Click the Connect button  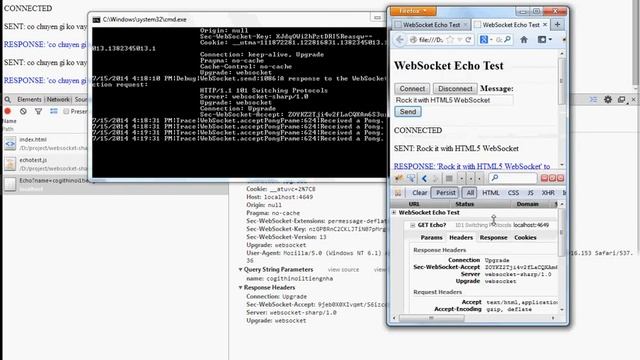point(412,89)
